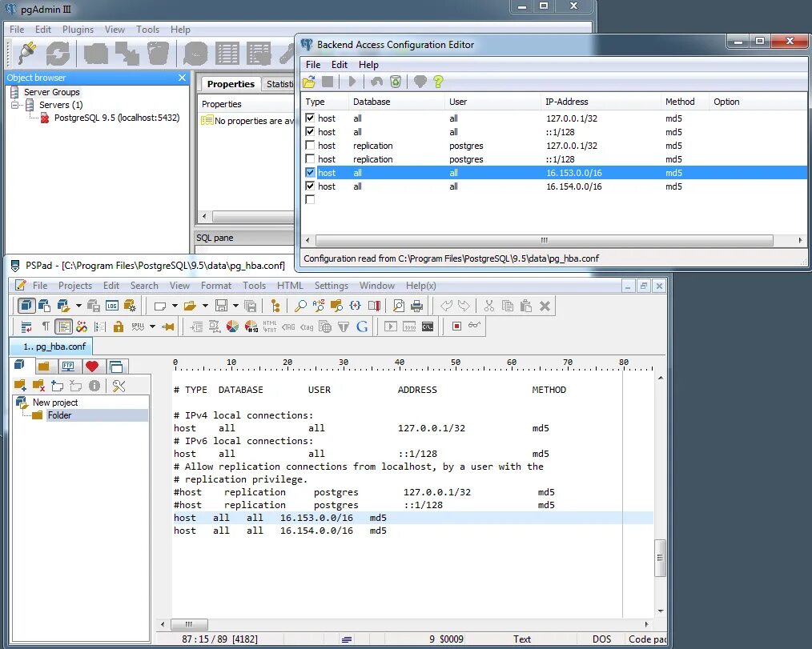This screenshot has height=649, width=812.
Task: Click the PSPad editor horizontal scrollbar thumb
Action: (189, 624)
